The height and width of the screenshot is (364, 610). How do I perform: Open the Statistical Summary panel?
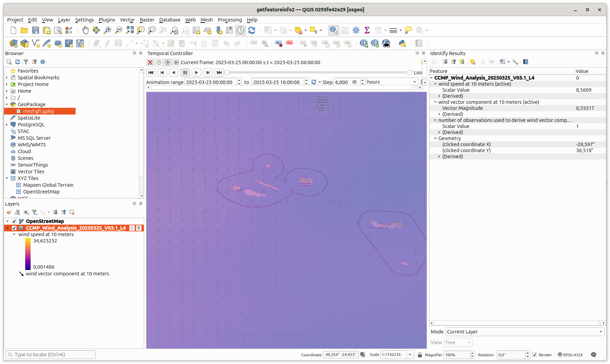click(x=367, y=30)
